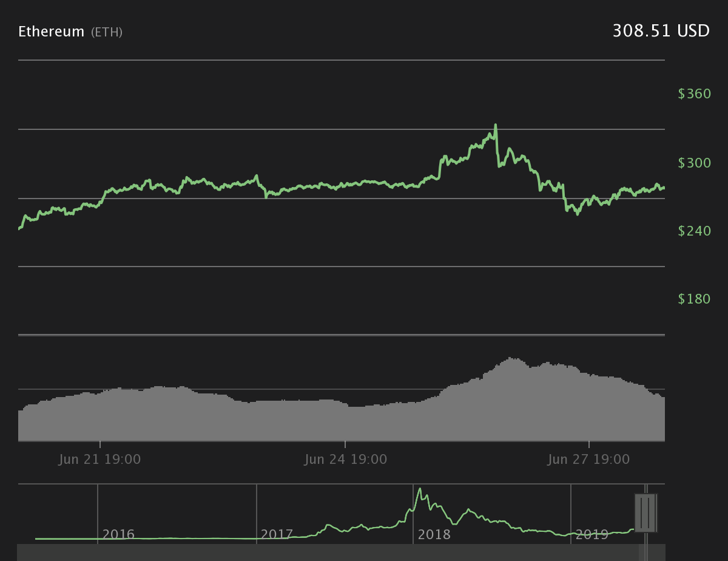
Task: Click the Jun 21 19:00 time label
Action: (x=99, y=460)
